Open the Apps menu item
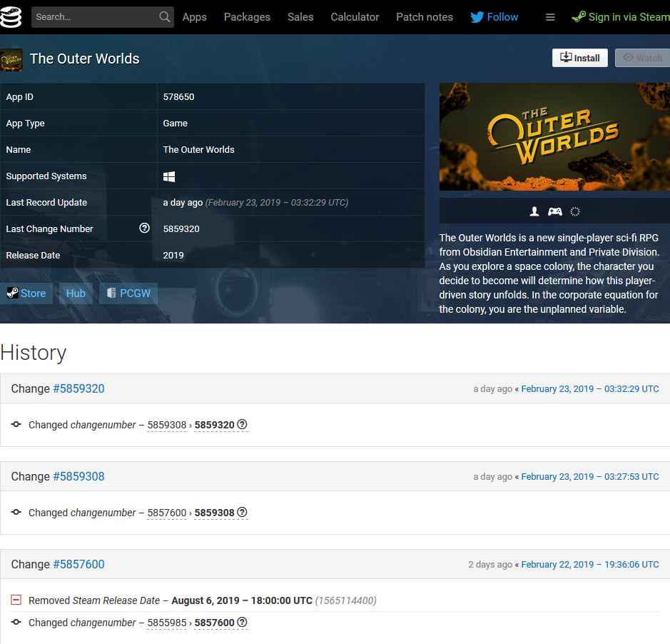 pyautogui.click(x=194, y=17)
